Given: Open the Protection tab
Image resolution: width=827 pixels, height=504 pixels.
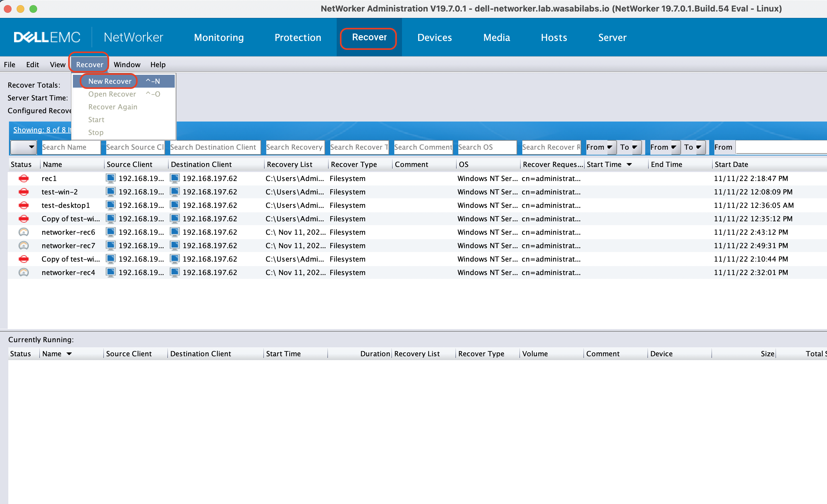Looking at the screenshot, I should pyautogui.click(x=298, y=37).
